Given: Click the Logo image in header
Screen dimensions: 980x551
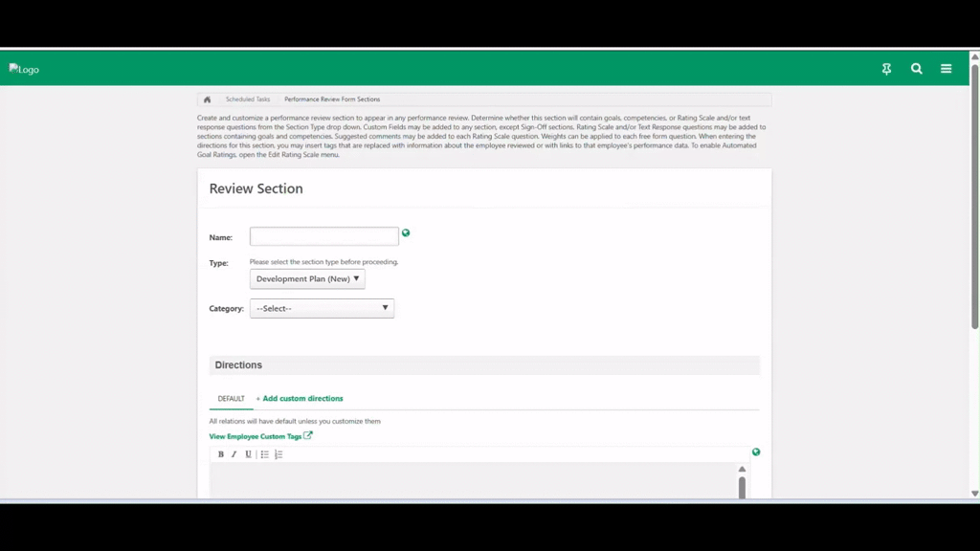Looking at the screenshot, I should tap(24, 69).
